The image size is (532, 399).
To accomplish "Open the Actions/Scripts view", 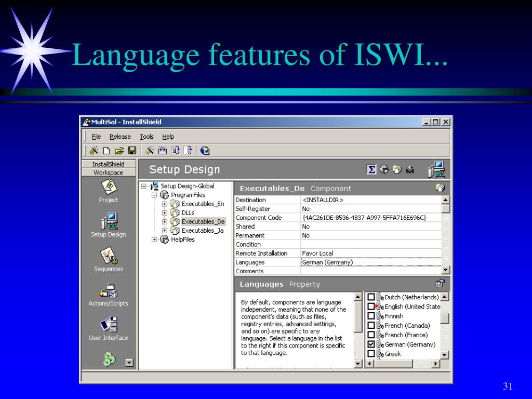I will point(108,295).
